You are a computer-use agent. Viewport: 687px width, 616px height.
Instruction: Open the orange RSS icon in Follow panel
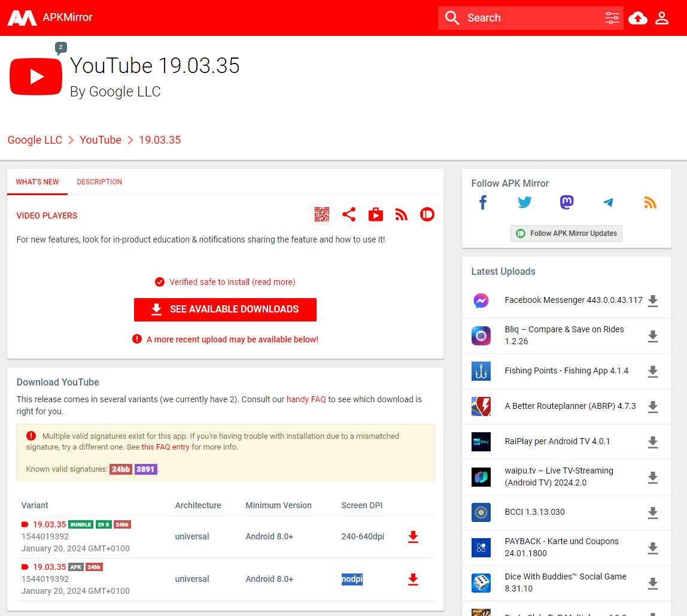coord(650,202)
